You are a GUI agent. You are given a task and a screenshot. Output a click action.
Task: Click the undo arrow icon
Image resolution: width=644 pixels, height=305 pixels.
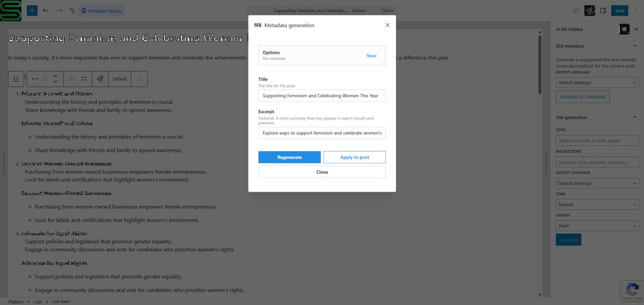(x=46, y=11)
